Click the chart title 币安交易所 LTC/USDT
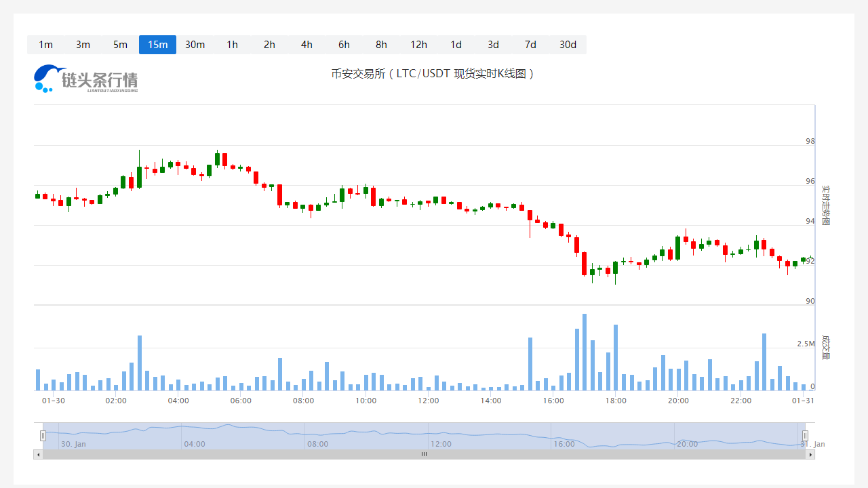 [433, 74]
